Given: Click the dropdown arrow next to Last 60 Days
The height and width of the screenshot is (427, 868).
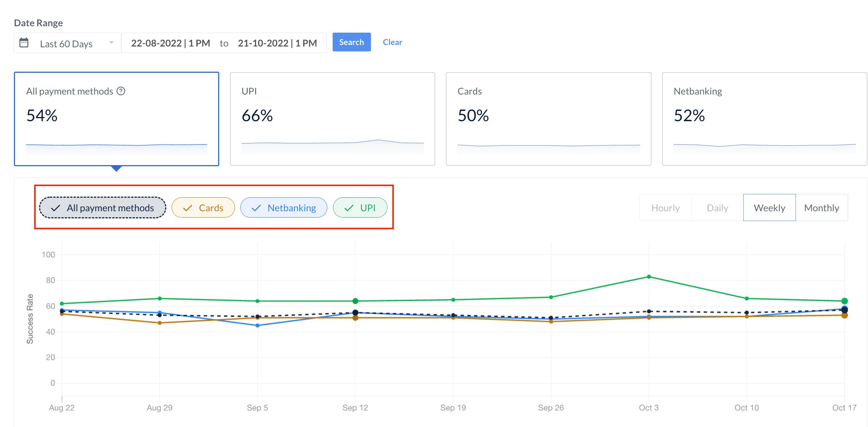Looking at the screenshot, I should coord(112,43).
